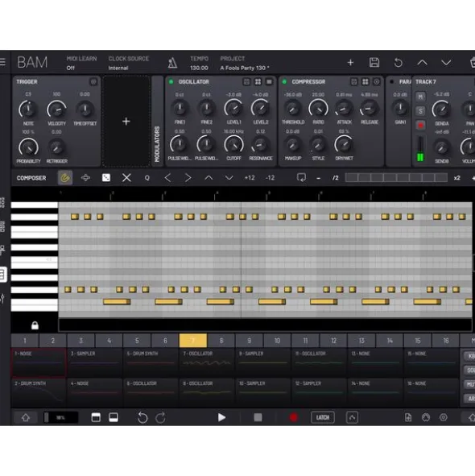The width and height of the screenshot is (475, 476).
Task: Select the 10 - Sampler track
Action: pos(262,392)
